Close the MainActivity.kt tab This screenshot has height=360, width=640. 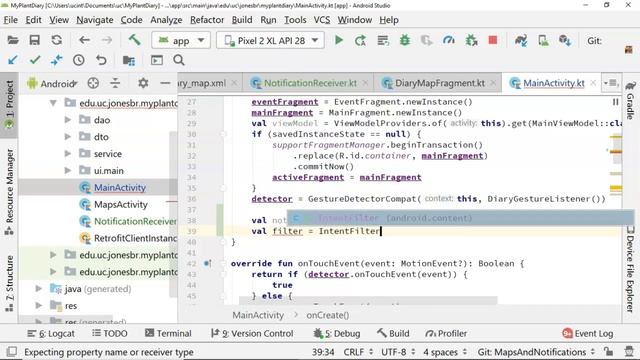tap(593, 83)
